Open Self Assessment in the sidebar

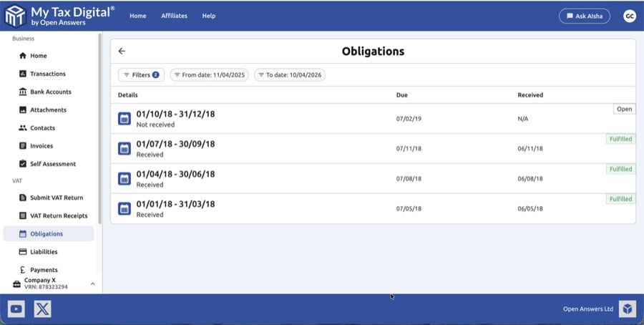pos(49,164)
